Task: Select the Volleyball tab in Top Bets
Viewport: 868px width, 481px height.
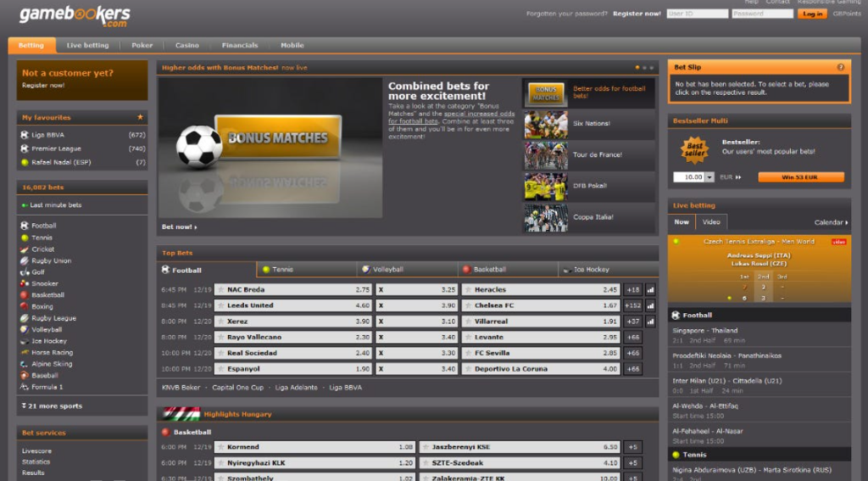Action: pos(408,269)
